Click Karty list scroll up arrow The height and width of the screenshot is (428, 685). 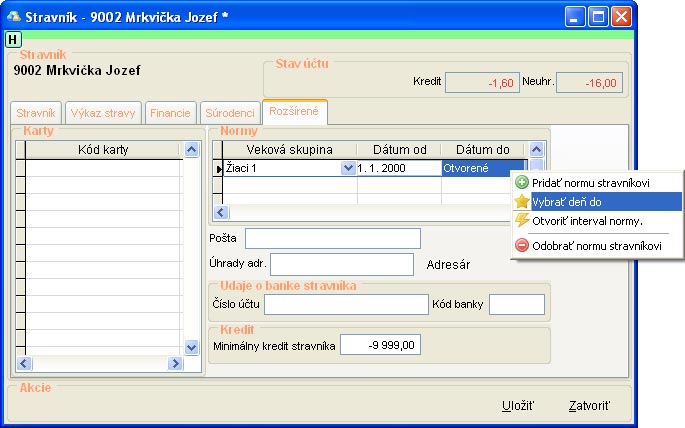(x=191, y=150)
